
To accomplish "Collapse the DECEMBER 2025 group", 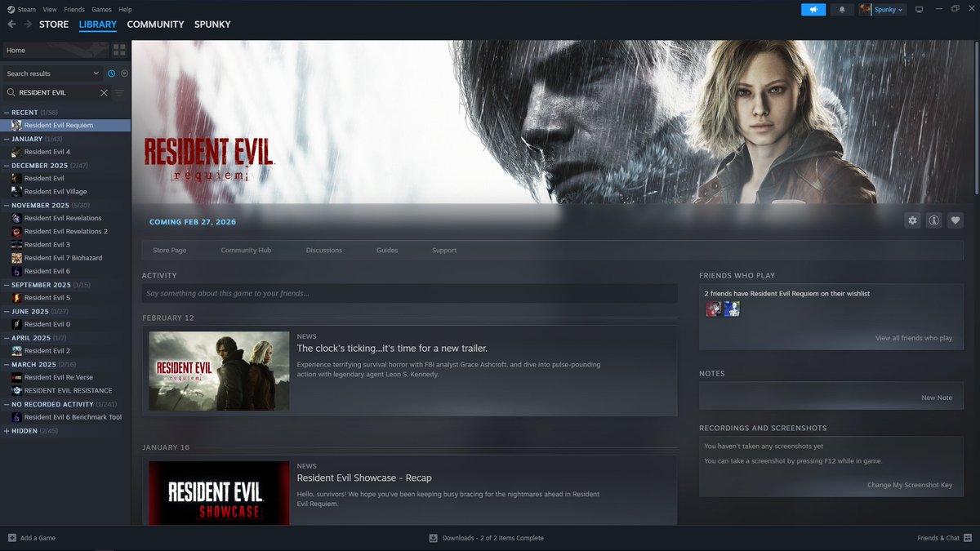I will tap(7, 166).
